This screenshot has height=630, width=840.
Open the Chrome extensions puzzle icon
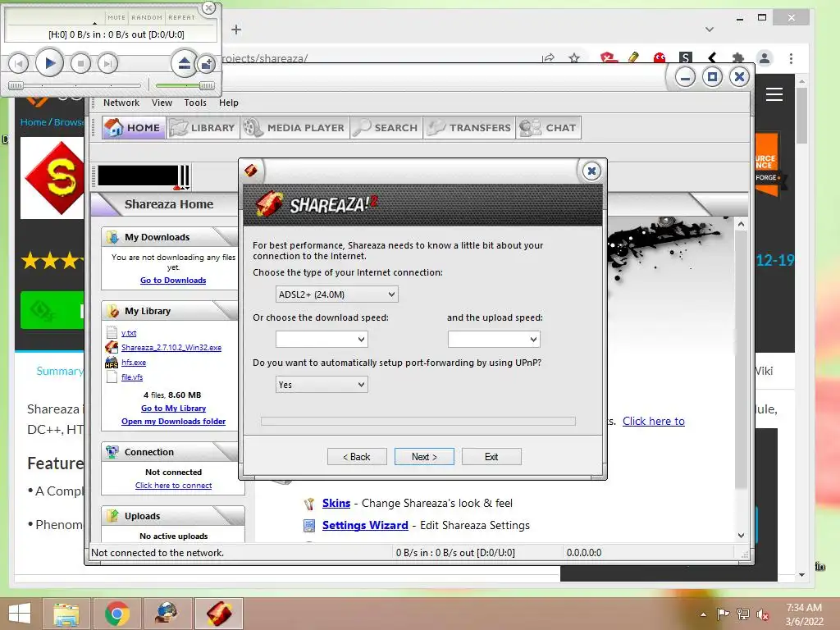point(738,58)
